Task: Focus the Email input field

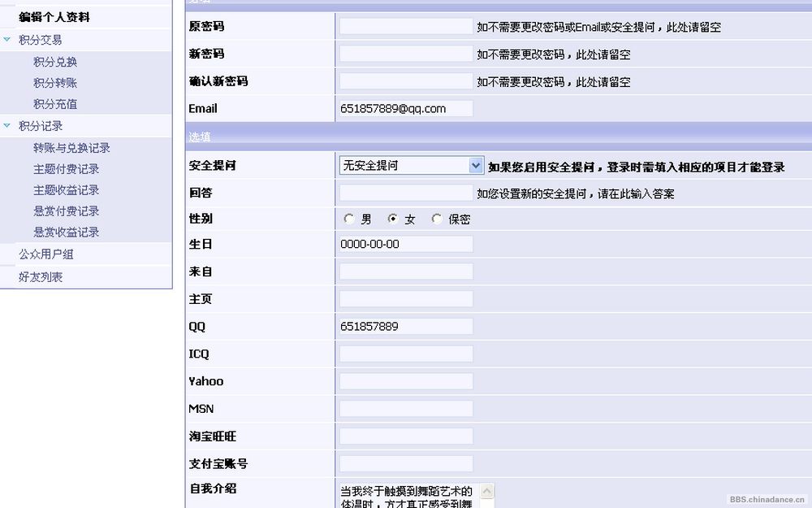Action: pyautogui.click(x=406, y=108)
